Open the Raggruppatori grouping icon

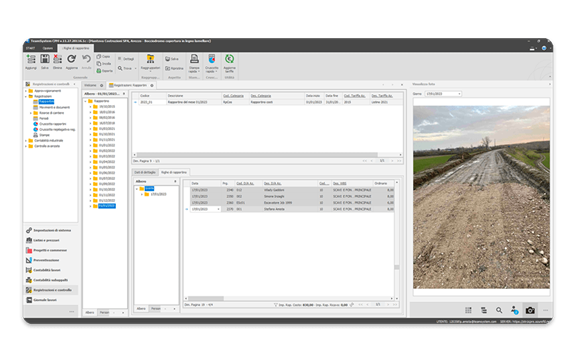tap(150, 59)
